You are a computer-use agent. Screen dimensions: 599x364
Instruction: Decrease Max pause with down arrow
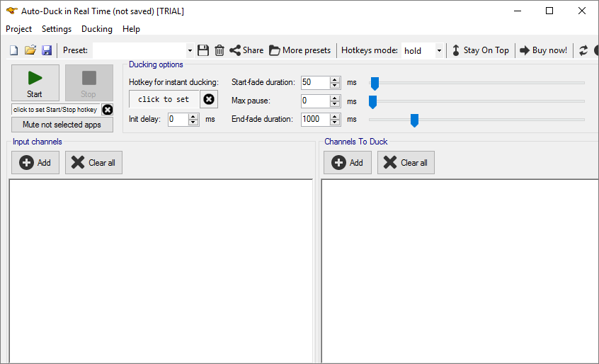335,104
